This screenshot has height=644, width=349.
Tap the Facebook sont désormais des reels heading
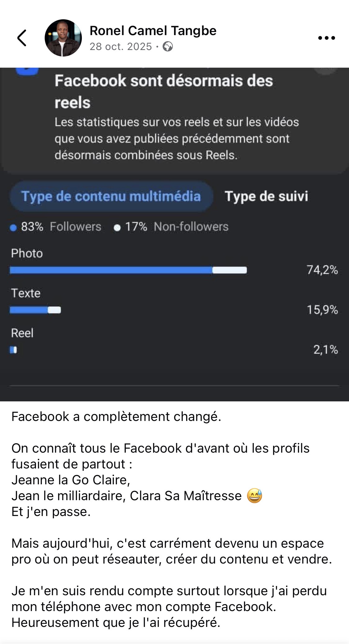(164, 92)
